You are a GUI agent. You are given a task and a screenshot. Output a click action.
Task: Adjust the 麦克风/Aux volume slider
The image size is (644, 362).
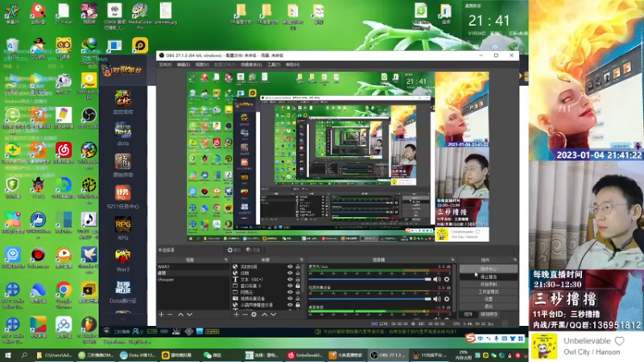[x=369, y=279]
